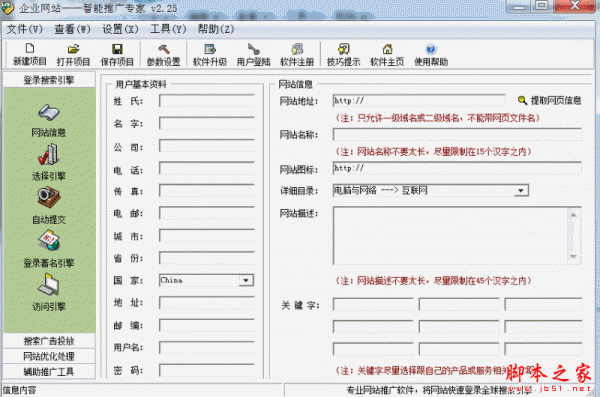The height and width of the screenshot is (397, 600).
Task: Click the application icon in title bar
Action: coord(8,8)
